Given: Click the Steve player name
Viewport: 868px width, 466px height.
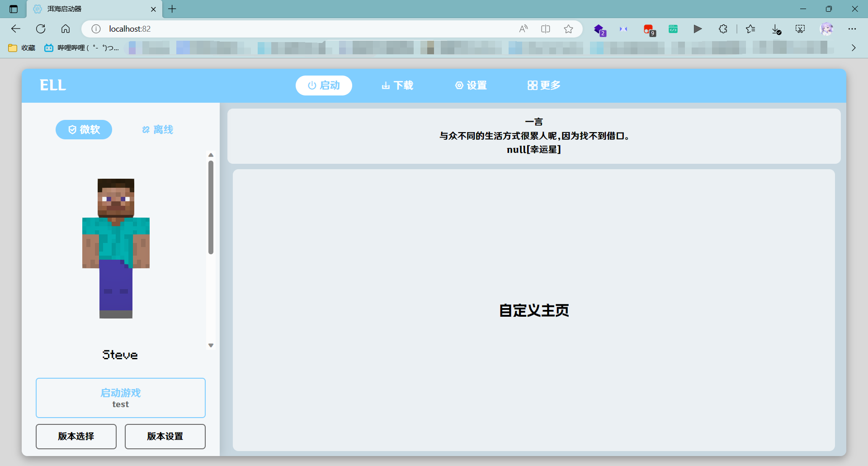Looking at the screenshot, I should click(120, 355).
